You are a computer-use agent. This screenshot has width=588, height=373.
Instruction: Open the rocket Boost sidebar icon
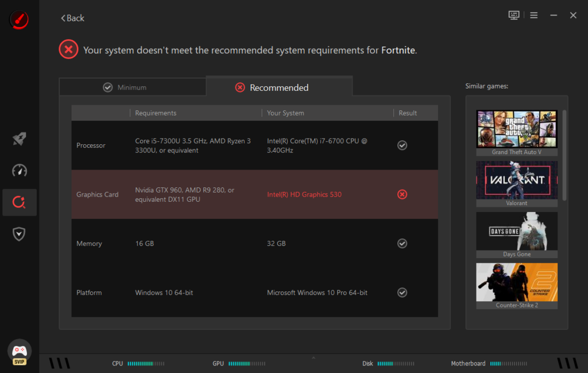pos(19,139)
